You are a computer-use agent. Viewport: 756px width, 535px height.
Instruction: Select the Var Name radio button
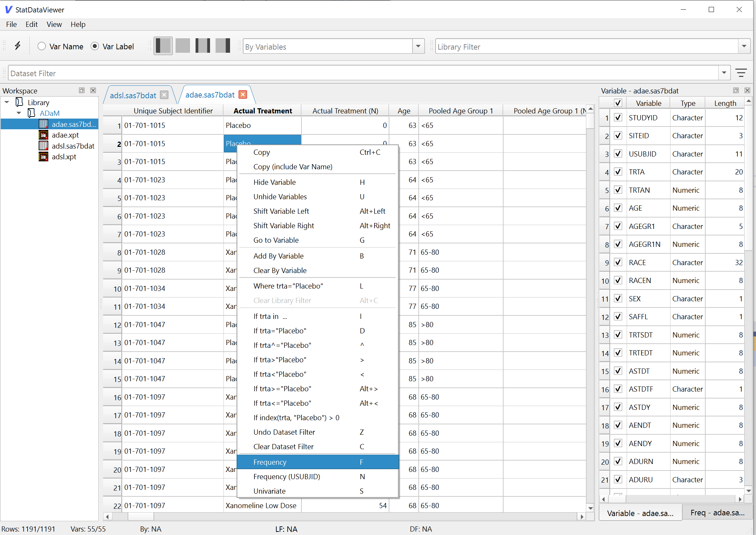click(x=42, y=46)
